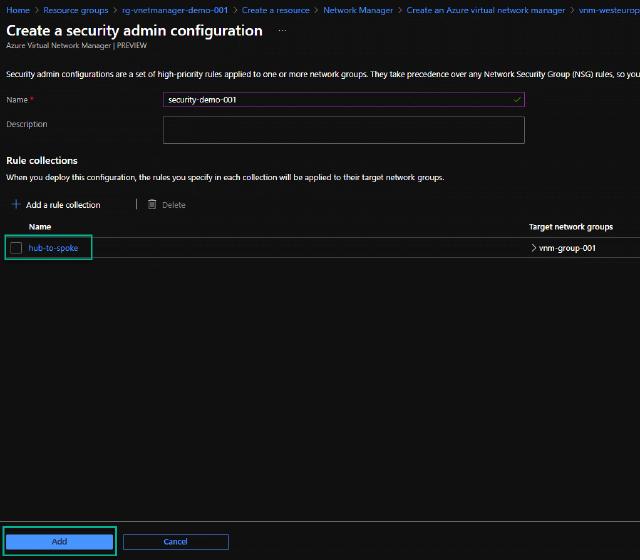Click into the Description text box

tap(343, 130)
